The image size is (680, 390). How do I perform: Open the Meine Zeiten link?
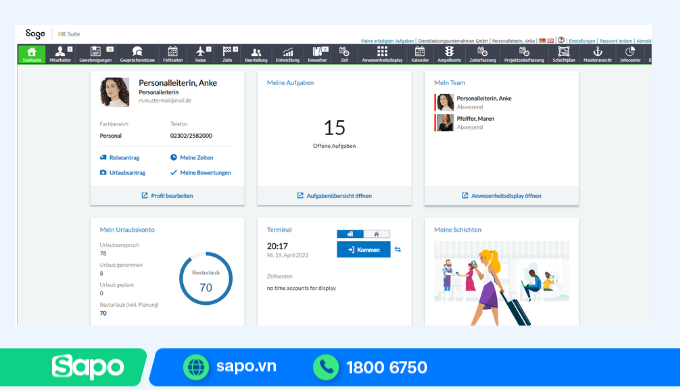tap(192, 157)
